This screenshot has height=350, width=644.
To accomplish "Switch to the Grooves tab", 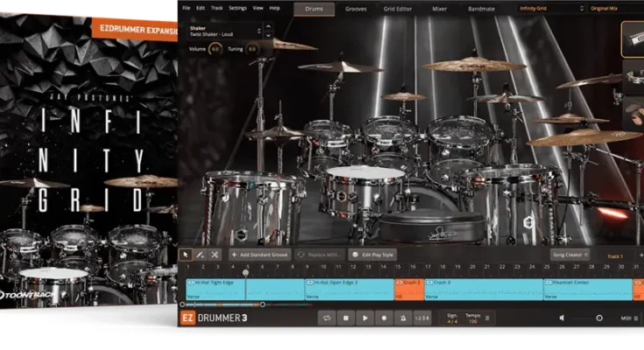I will tap(356, 8).
